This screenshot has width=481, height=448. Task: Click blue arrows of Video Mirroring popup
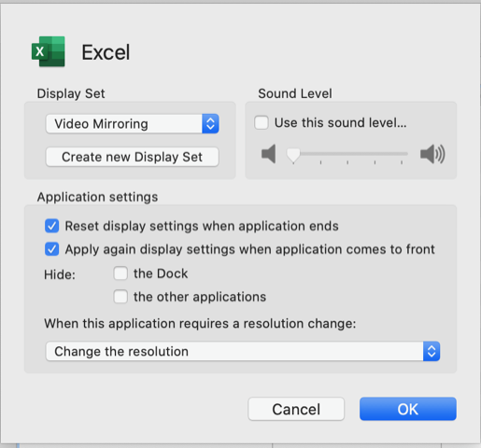(210, 124)
